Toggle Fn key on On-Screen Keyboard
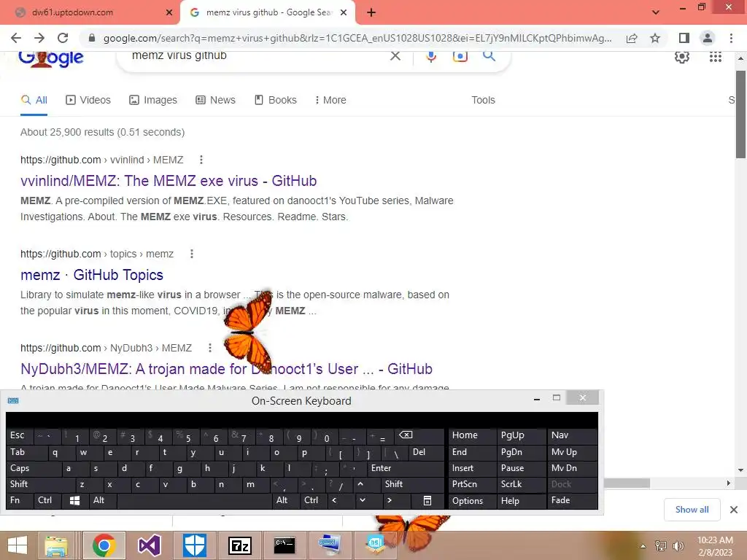747x560 pixels. point(20,500)
